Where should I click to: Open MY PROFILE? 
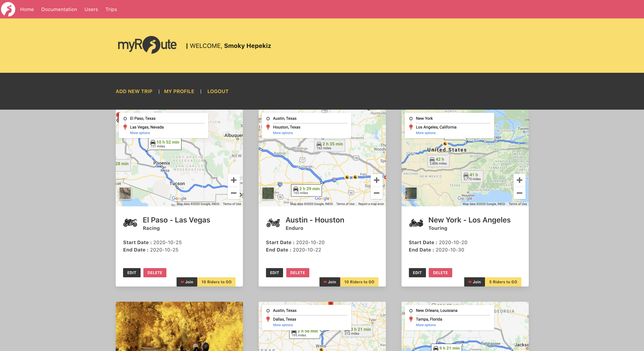[x=179, y=91]
